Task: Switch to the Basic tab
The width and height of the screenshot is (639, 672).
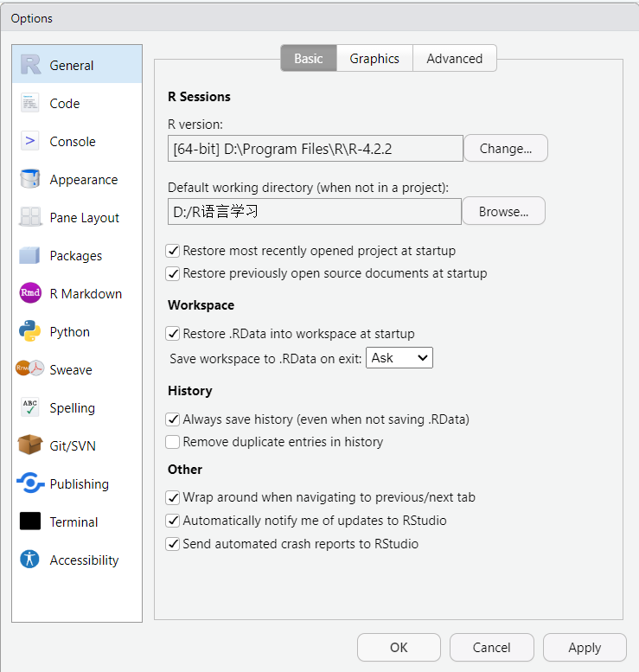Action: pos(309,58)
